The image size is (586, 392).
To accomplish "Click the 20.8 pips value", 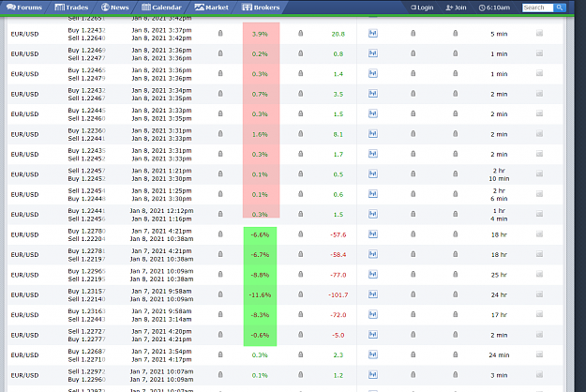I will tap(338, 34).
